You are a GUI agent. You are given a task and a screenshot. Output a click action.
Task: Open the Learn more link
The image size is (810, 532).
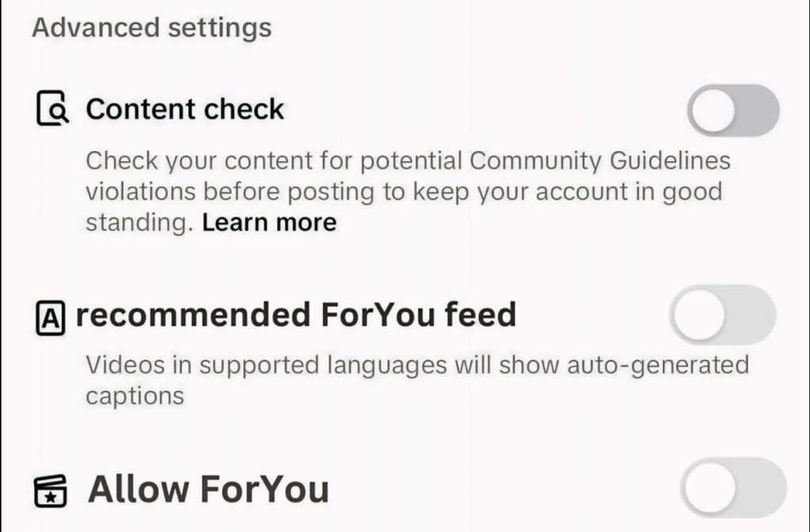(x=269, y=223)
